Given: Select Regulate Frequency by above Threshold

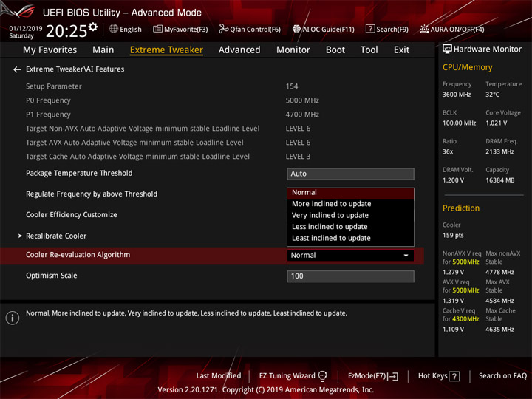Looking at the screenshot, I should (x=92, y=194).
